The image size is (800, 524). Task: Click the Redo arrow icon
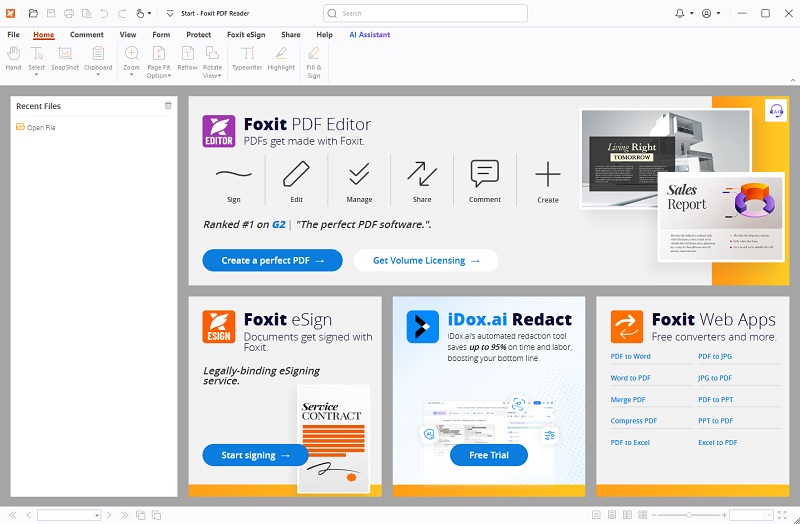pyautogui.click(x=122, y=13)
